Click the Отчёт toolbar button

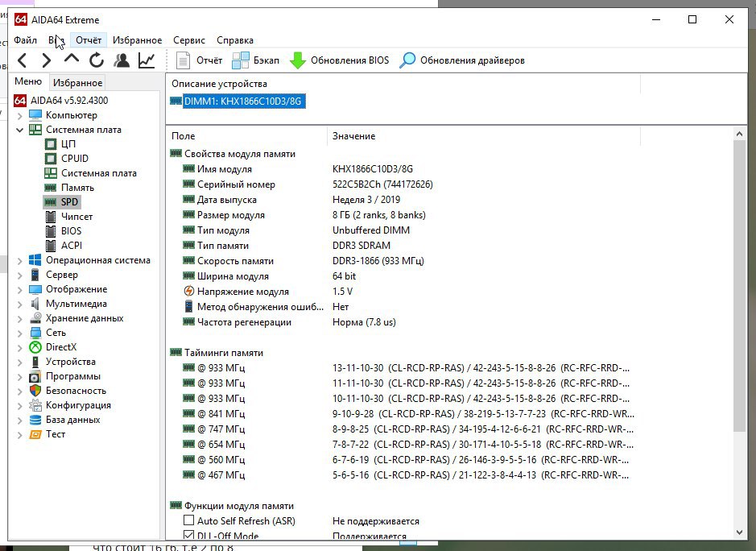point(199,60)
